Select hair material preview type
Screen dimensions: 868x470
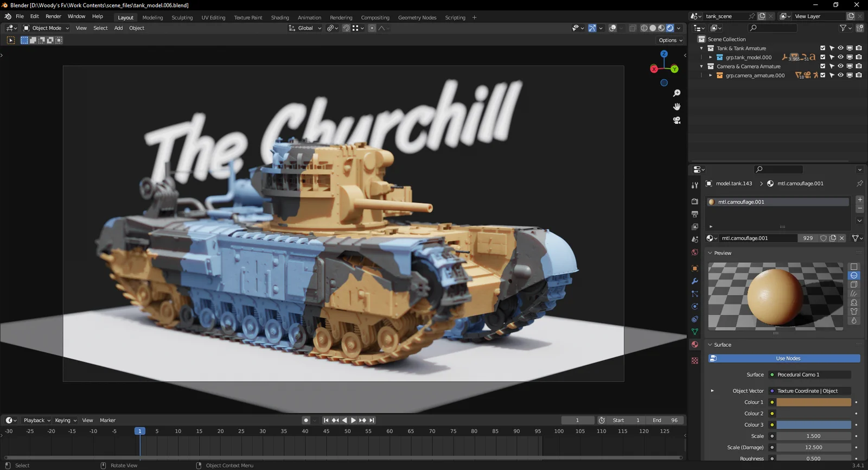(x=854, y=294)
